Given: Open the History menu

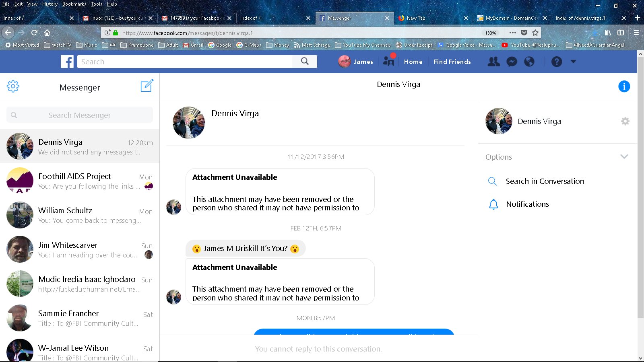Looking at the screenshot, I should click(50, 4).
